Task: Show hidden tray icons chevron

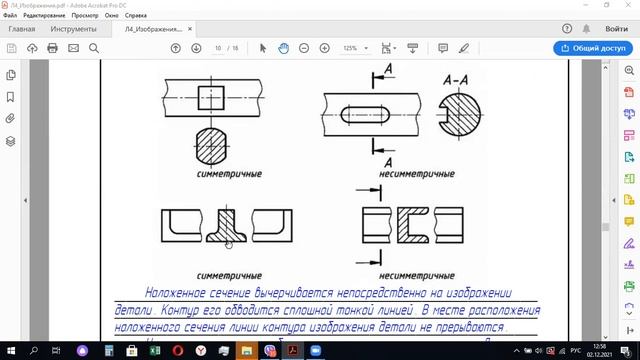Action: pos(516,351)
